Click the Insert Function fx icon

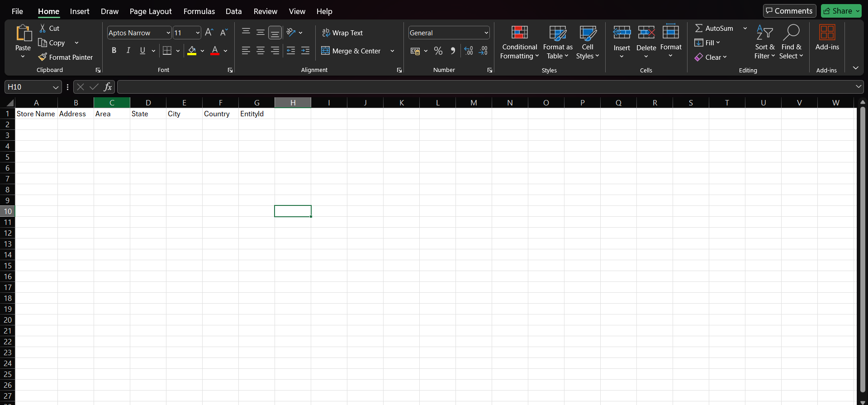coord(108,87)
